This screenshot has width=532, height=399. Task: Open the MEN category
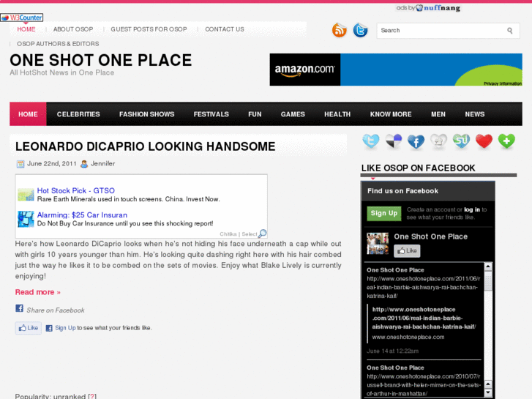click(x=438, y=114)
